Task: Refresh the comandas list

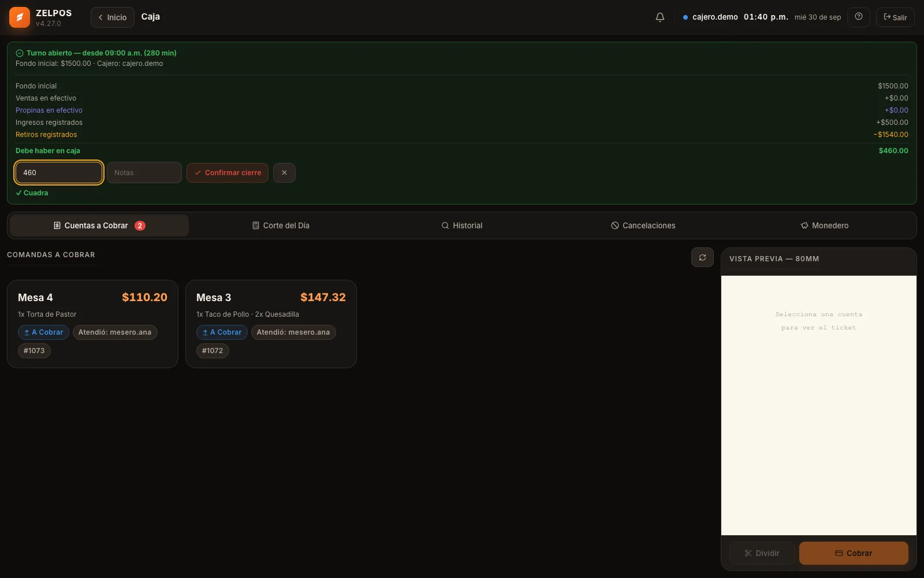Action: click(702, 257)
